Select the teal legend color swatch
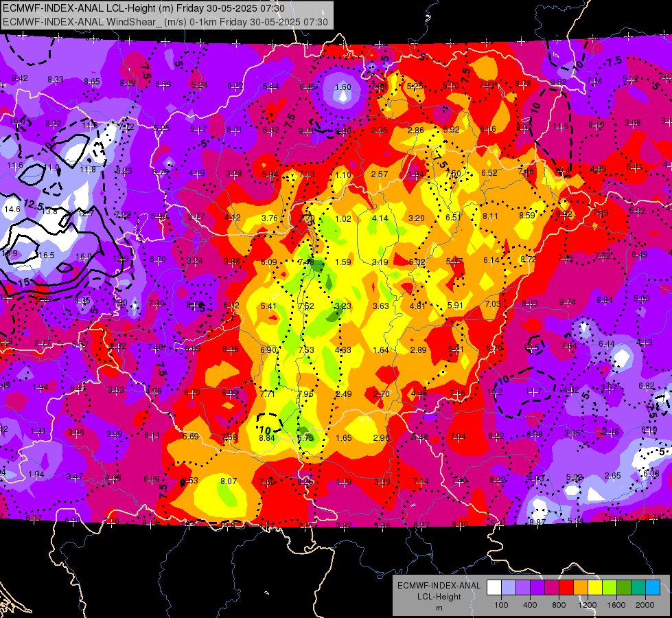 click(x=638, y=588)
